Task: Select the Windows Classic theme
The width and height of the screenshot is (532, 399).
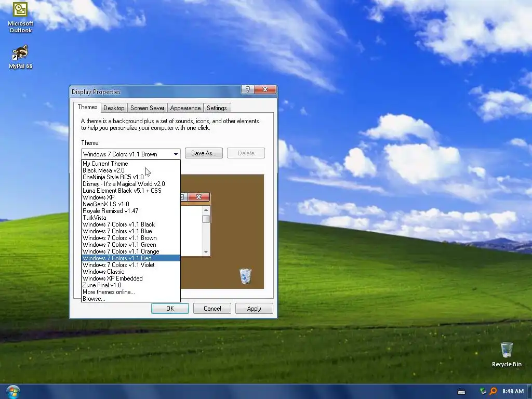Action: pyautogui.click(x=130, y=272)
